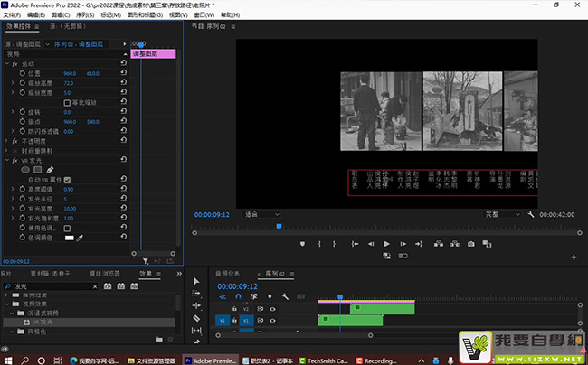Clear the 发光 effects search field

[95, 286]
